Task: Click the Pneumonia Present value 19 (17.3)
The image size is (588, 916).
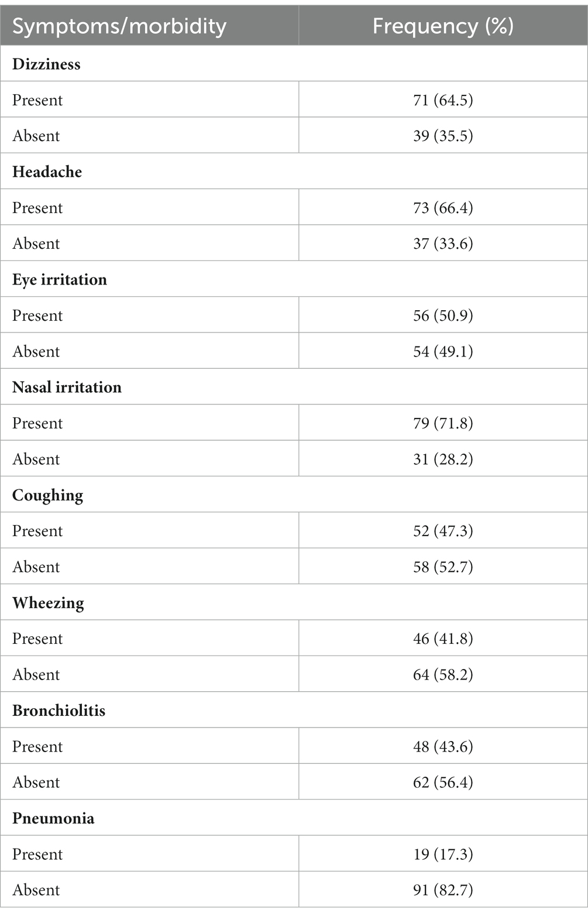Action: click(x=443, y=854)
